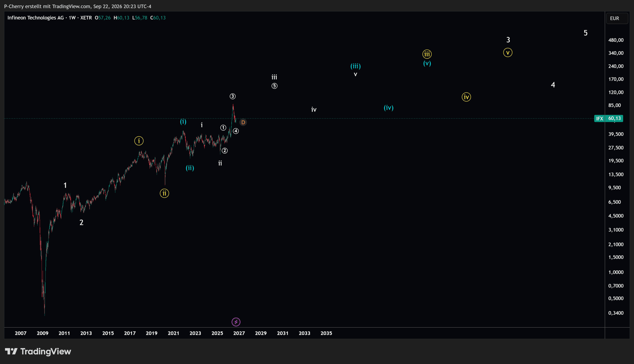This screenshot has height=364, width=634.
Task: Click the Infineon Technologies AG title
Action: pos(36,18)
